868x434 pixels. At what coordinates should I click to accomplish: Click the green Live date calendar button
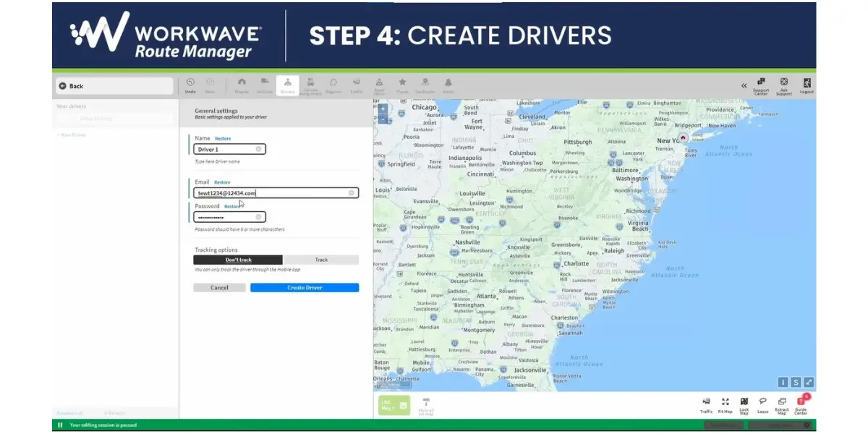coord(394,406)
